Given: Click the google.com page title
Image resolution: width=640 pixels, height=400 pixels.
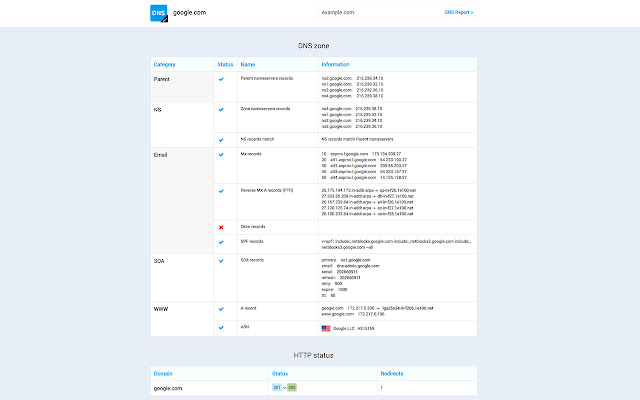Looking at the screenshot, I should [x=189, y=13].
